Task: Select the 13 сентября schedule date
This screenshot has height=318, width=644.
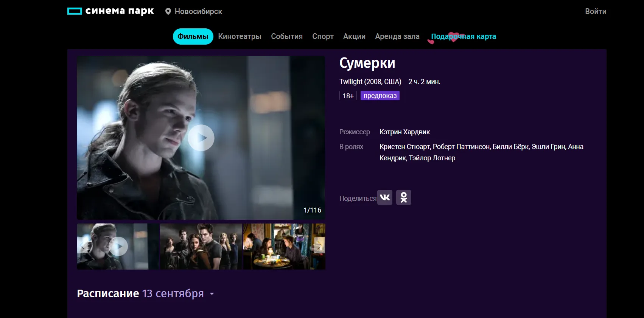Action: [173, 293]
